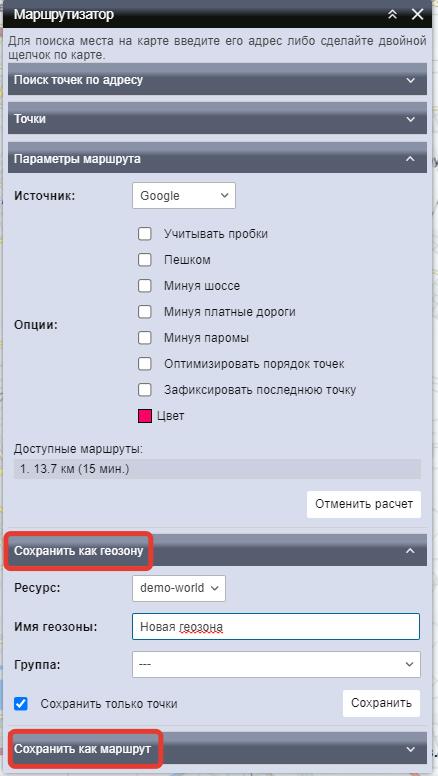Collapse the Сохранить как геозону section chevron
The image size is (438, 776).
[x=410, y=550]
